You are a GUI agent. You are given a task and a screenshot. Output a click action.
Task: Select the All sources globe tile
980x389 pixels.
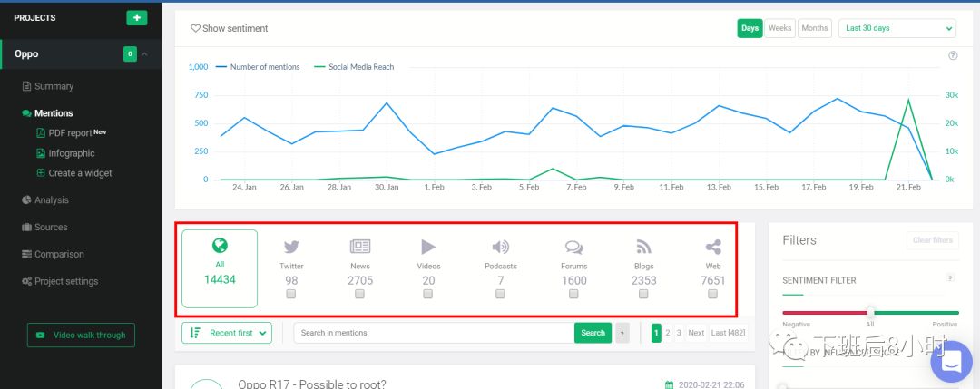[x=220, y=268]
